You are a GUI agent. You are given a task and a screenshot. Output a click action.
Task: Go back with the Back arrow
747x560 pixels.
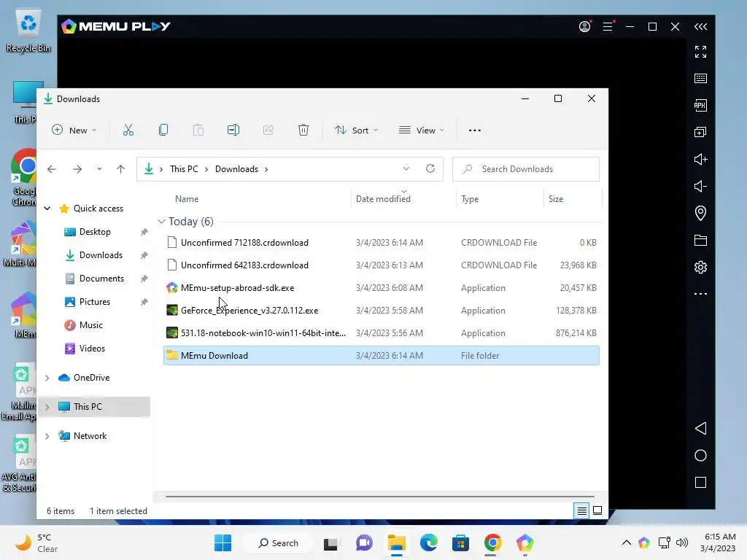pyautogui.click(x=52, y=169)
